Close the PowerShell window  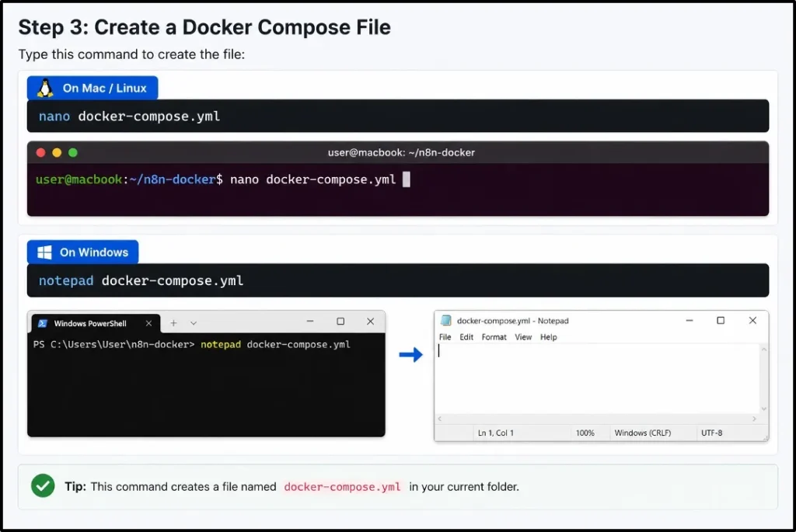[x=371, y=321]
